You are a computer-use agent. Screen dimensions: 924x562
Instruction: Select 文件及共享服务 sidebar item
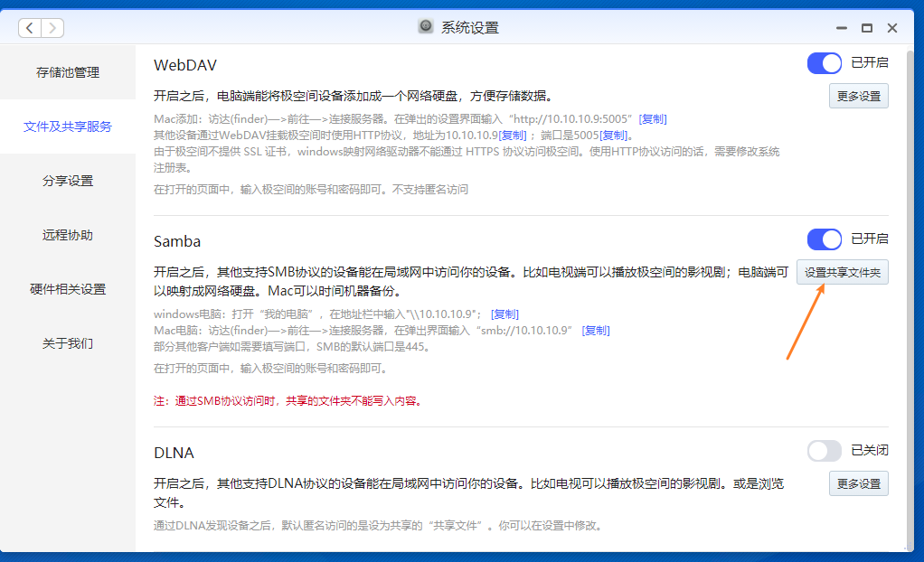[68, 126]
